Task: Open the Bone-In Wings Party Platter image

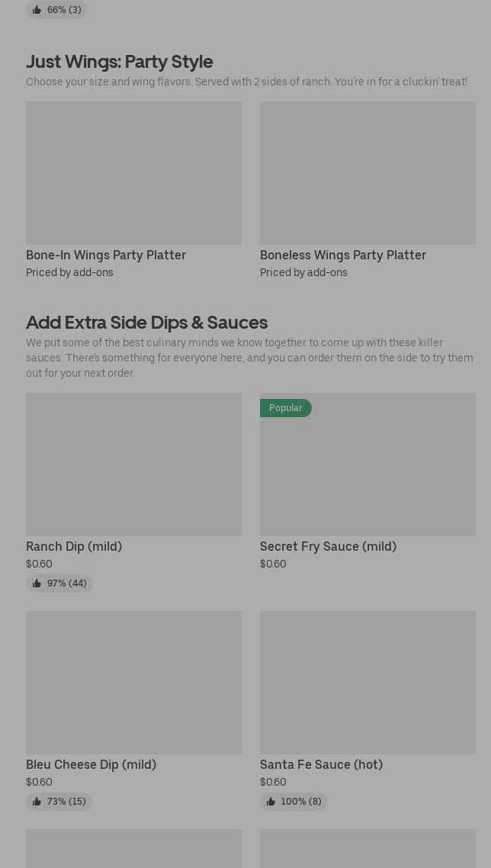Action: 133,173
